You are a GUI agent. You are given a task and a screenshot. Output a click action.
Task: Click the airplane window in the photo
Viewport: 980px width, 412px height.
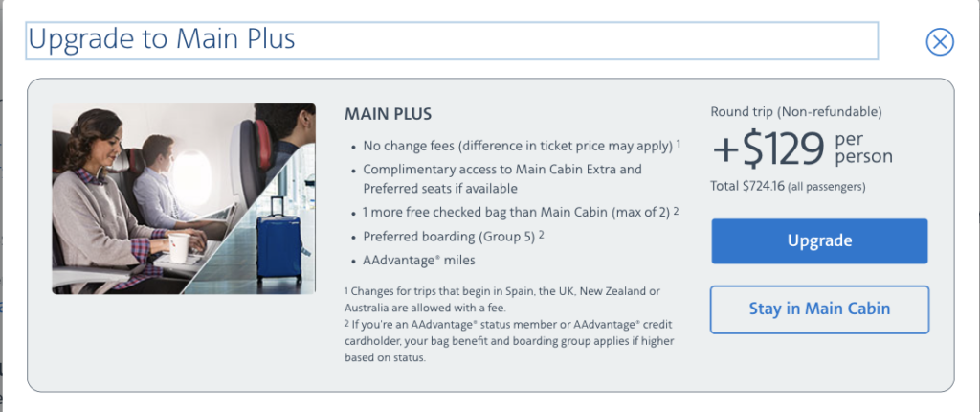click(x=191, y=177)
